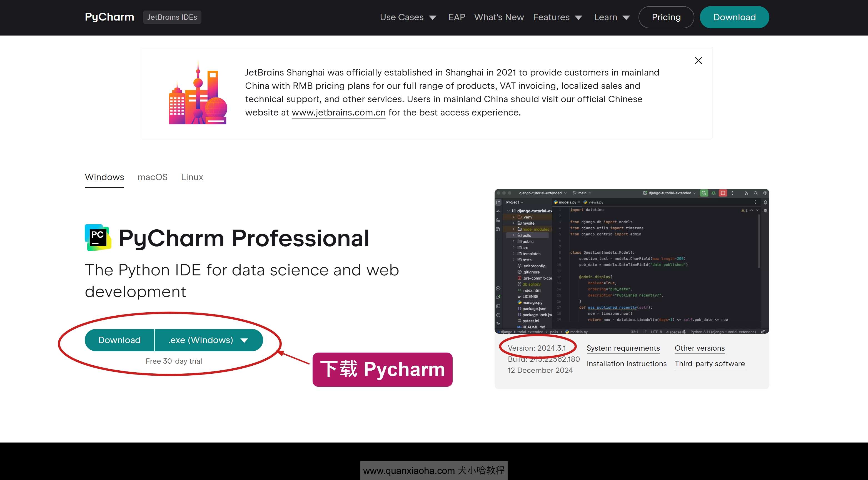Click the Pricing button icon in navbar
Viewport: 868px width, 480px height.
(666, 17)
